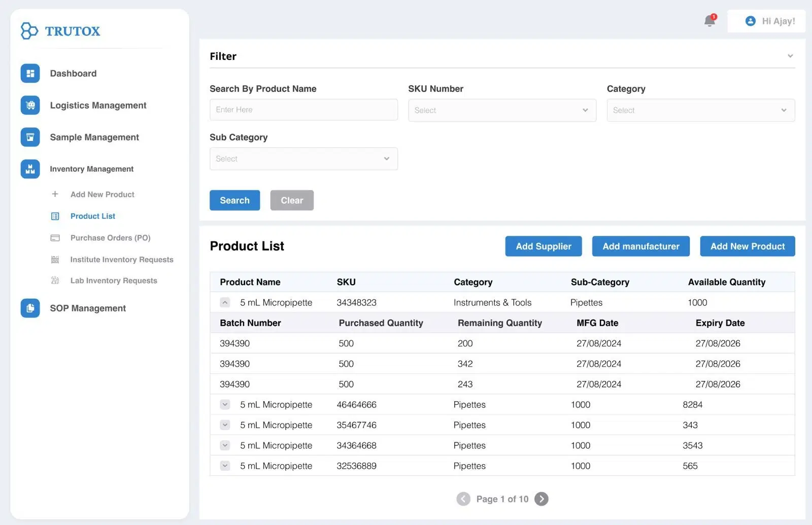Select the Lab Inventory Requests icon
Image resolution: width=812 pixels, height=525 pixels.
(x=55, y=281)
